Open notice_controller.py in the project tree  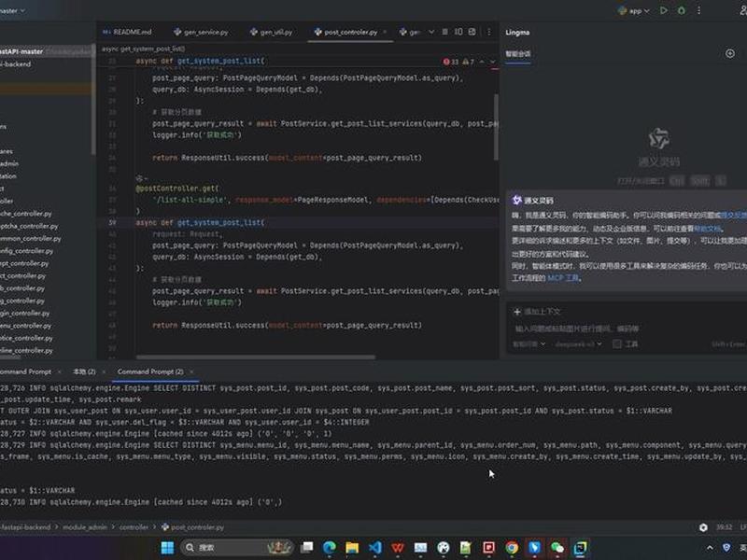click(27, 338)
